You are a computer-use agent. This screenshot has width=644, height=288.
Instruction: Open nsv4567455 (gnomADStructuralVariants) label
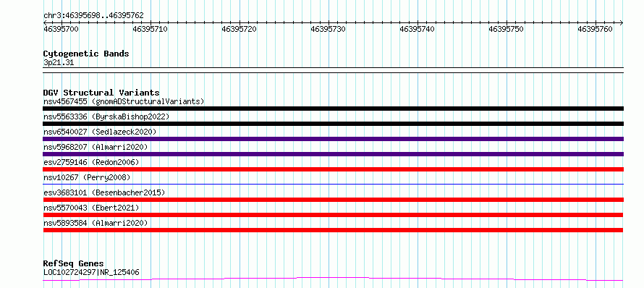(x=124, y=101)
